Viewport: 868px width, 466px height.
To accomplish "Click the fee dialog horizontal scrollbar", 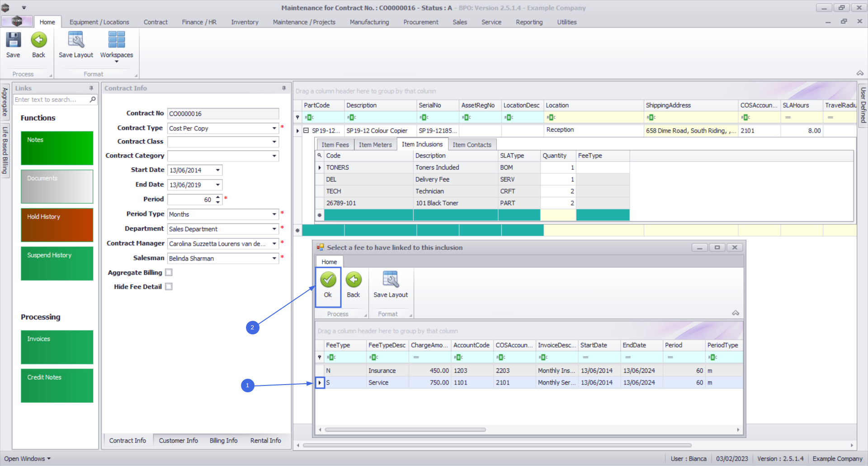I will click(x=405, y=430).
